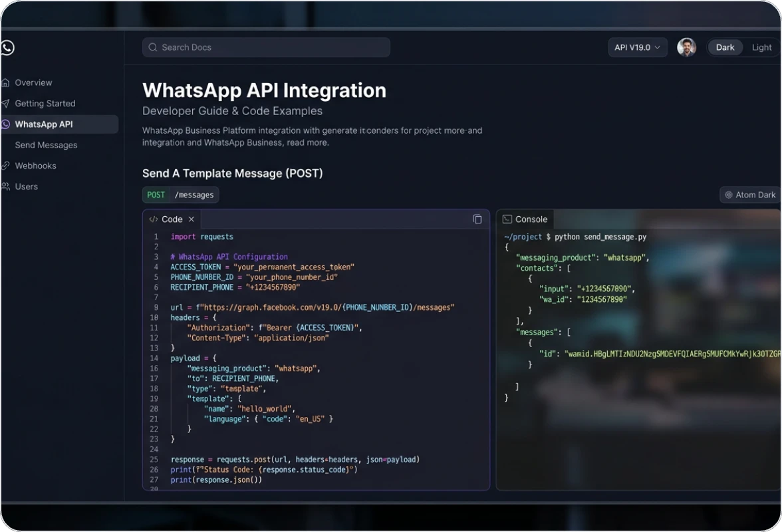The image size is (782, 532).
Task: Click the ACCESS_TOKEN assignment line
Action: tap(262, 267)
